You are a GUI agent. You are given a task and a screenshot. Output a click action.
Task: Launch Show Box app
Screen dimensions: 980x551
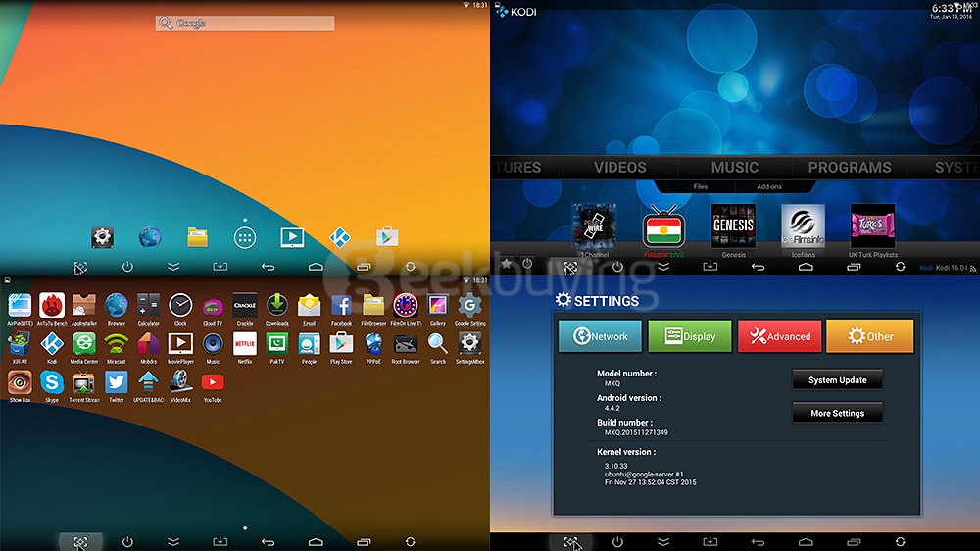pyautogui.click(x=20, y=386)
